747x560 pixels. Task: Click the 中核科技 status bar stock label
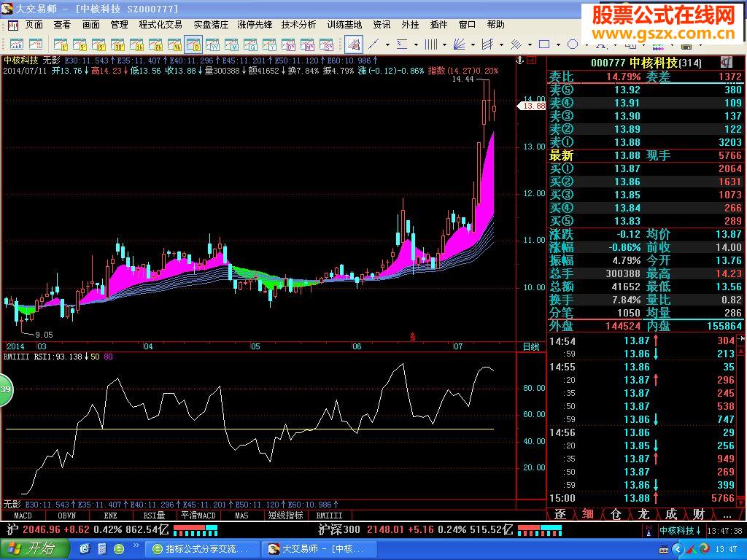point(680,531)
